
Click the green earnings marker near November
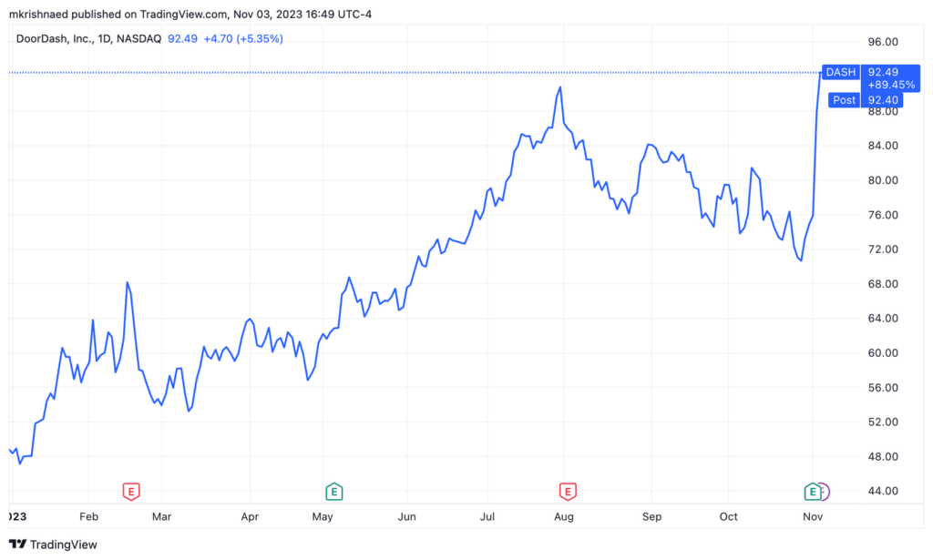click(x=812, y=492)
